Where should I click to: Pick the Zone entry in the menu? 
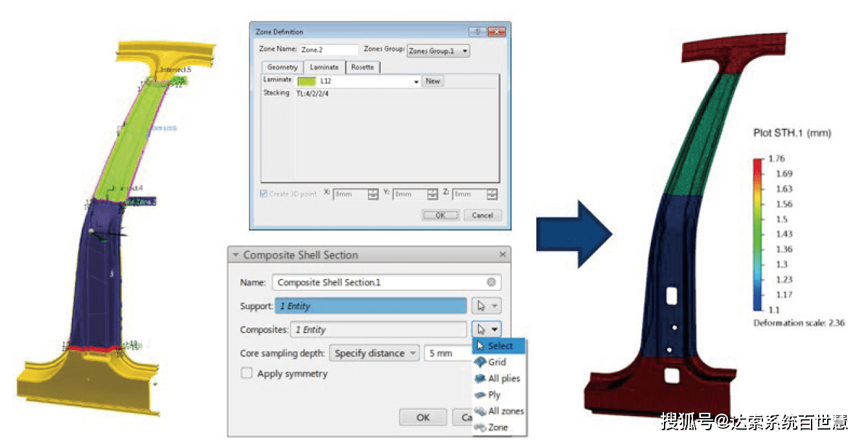(x=497, y=427)
